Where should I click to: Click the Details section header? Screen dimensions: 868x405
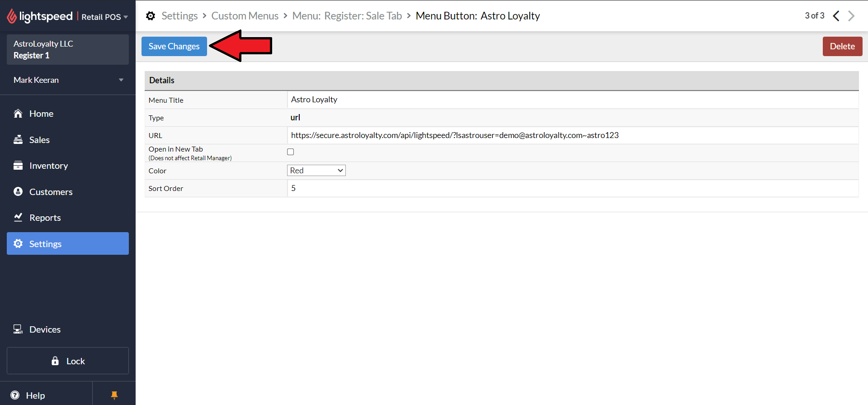click(x=501, y=81)
